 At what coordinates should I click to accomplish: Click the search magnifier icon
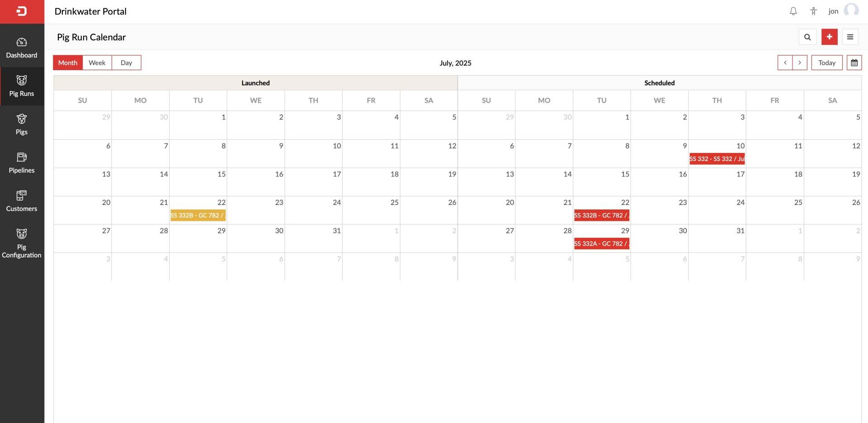click(x=807, y=37)
